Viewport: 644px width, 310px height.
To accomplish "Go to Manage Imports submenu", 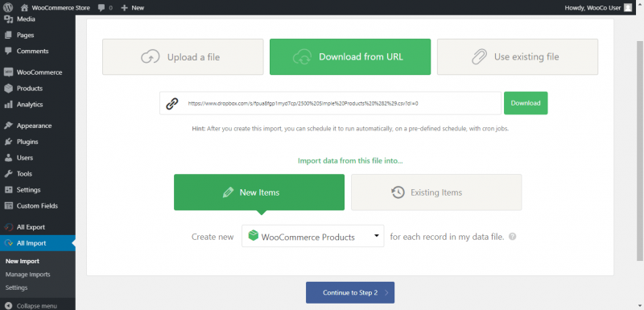I will [28, 275].
